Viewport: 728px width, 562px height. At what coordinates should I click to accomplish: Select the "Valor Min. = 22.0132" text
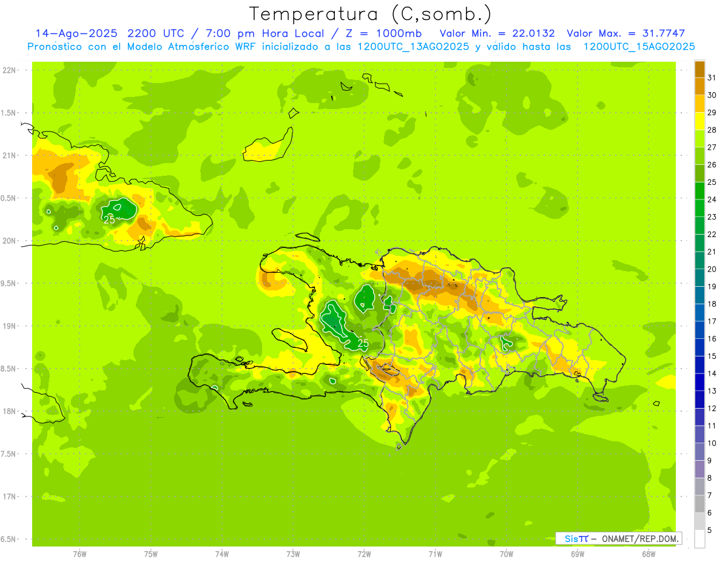pyautogui.click(x=497, y=33)
